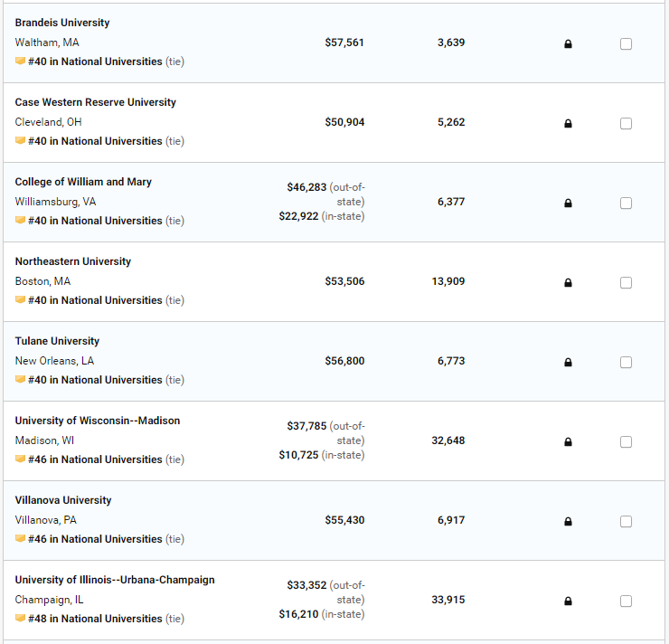
Task: Click #46 in National Universities under Villanova
Action: (x=95, y=539)
